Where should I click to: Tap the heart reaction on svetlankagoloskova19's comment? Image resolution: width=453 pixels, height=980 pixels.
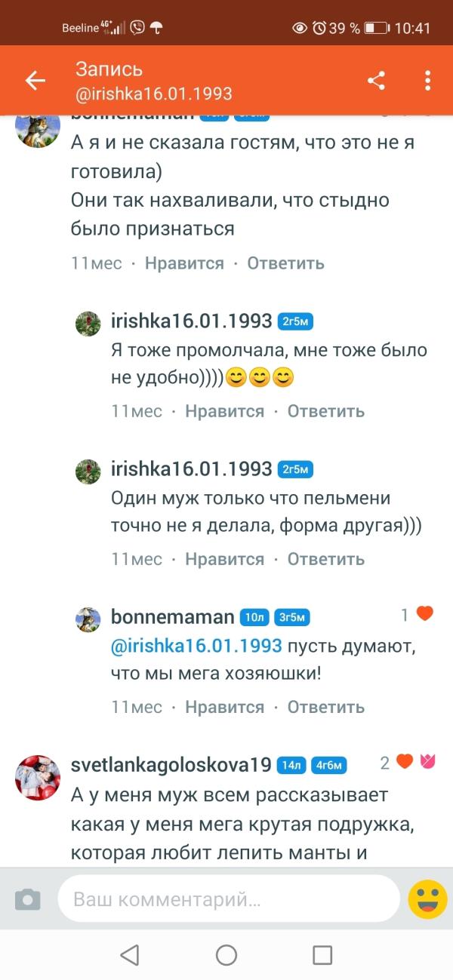(405, 762)
